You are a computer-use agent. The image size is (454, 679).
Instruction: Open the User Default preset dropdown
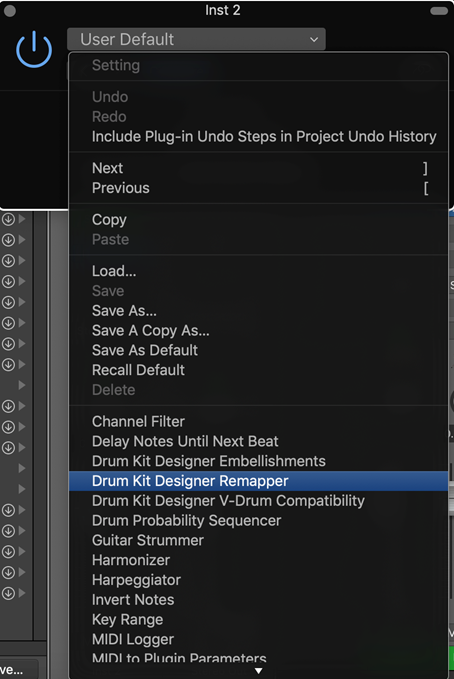click(196, 39)
